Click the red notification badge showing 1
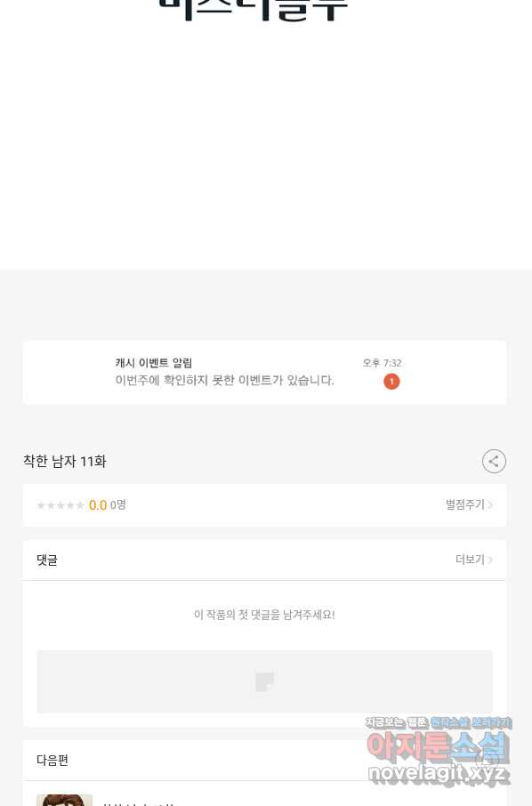Screen dimensions: 532x806 [x=391, y=382]
